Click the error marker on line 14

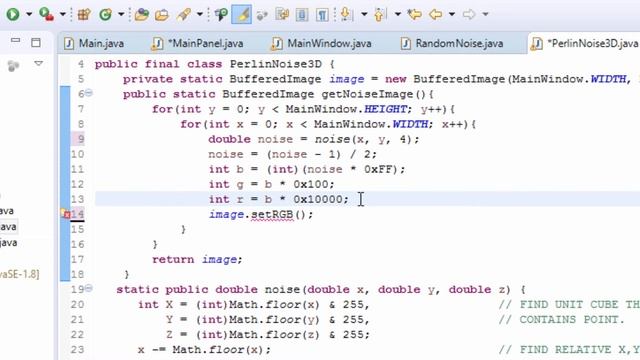coord(66,214)
